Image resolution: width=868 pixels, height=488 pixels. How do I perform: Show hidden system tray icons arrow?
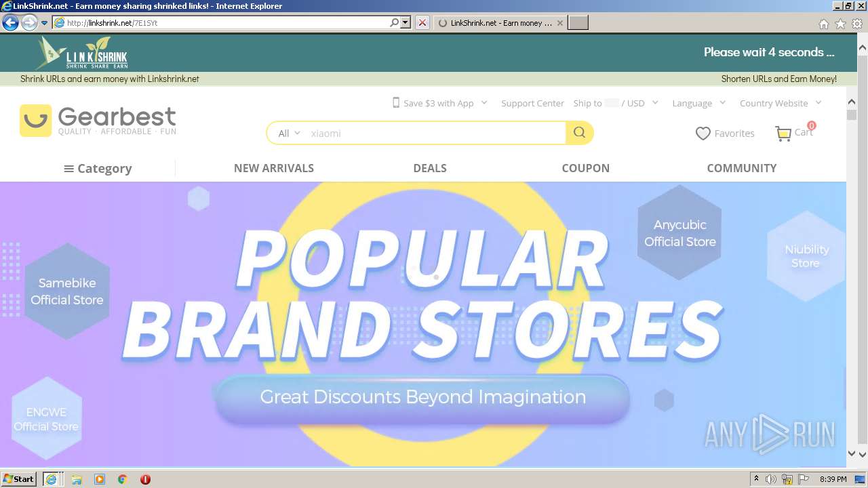pos(757,479)
